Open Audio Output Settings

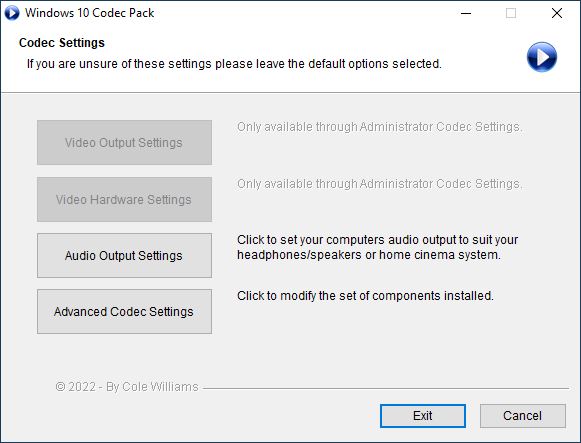[124, 256]
